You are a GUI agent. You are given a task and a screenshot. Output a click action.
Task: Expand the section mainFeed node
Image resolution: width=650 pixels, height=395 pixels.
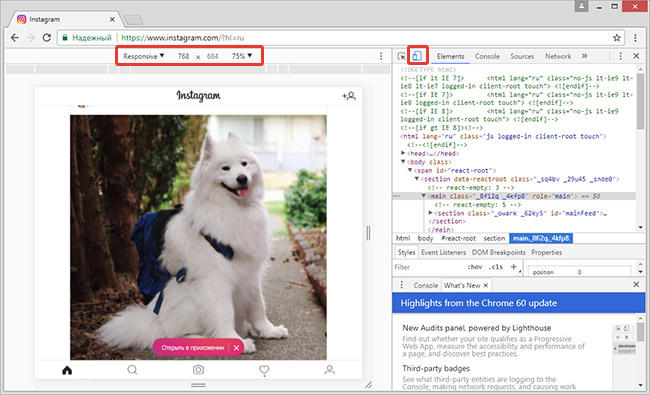tap(430, 213)
